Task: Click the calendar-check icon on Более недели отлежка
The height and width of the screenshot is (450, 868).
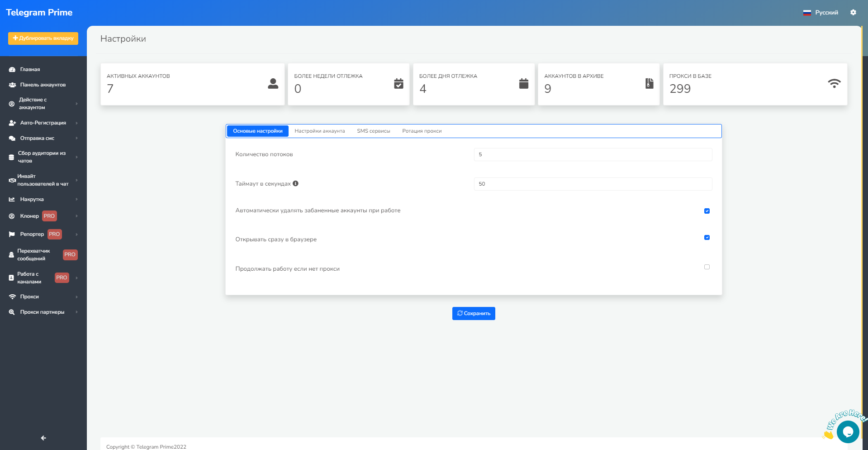Action: (398, 84)
